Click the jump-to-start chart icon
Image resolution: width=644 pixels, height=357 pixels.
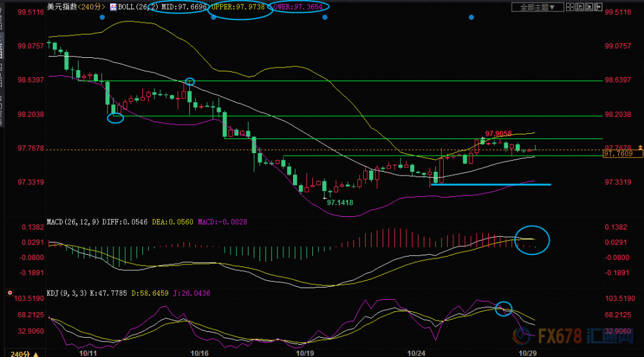(x=580, y=7)
